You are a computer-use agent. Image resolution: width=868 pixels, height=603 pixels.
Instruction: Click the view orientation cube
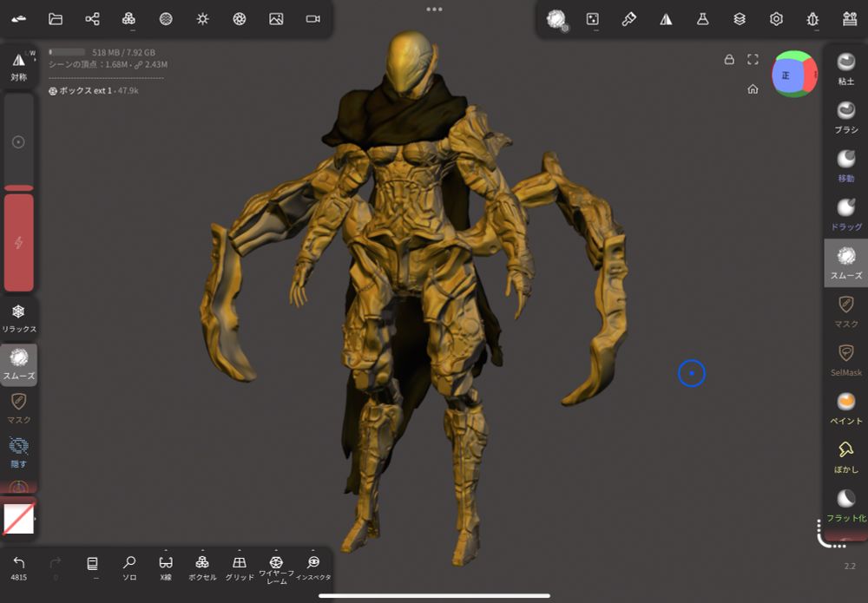pyautogui.click(x=794, y=74)
